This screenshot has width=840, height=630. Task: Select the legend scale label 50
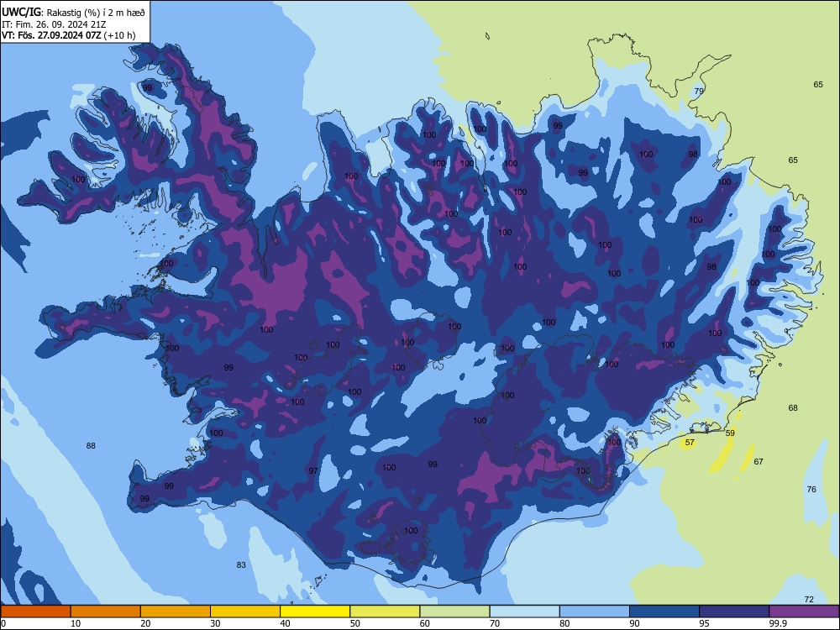point(355,623)
